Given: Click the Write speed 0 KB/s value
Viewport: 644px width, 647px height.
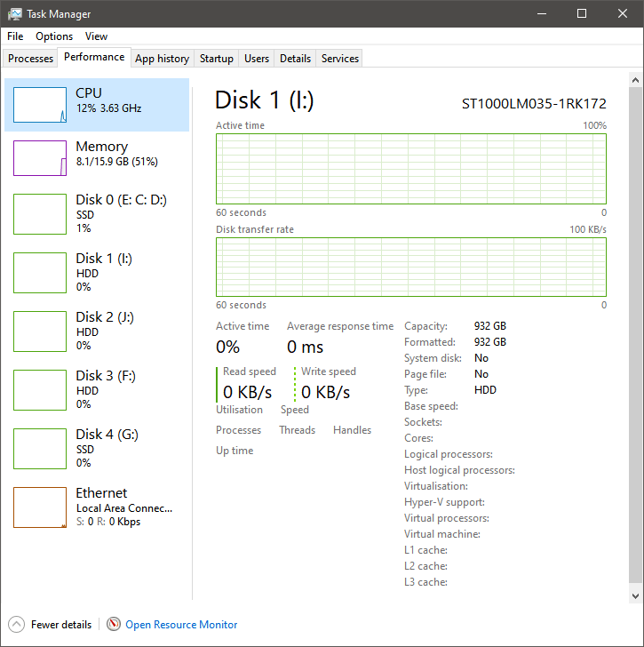Looking at the screenshot, I should (x=326, y=392).
